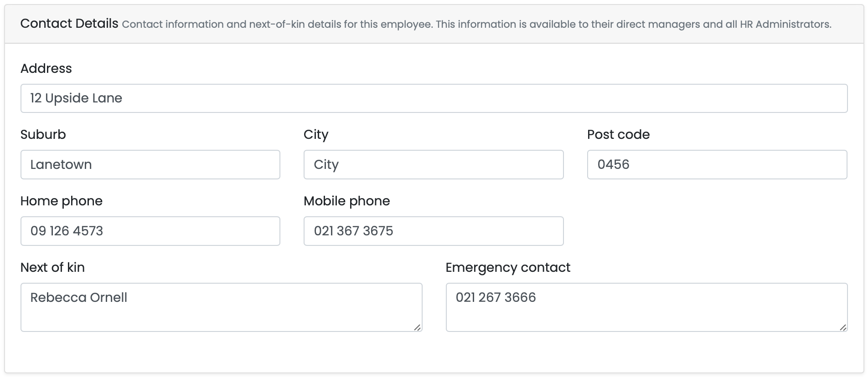The width and height of the screenshot is (868, 377).
Task: Click the Suburb label text
Action: point(43,135)
